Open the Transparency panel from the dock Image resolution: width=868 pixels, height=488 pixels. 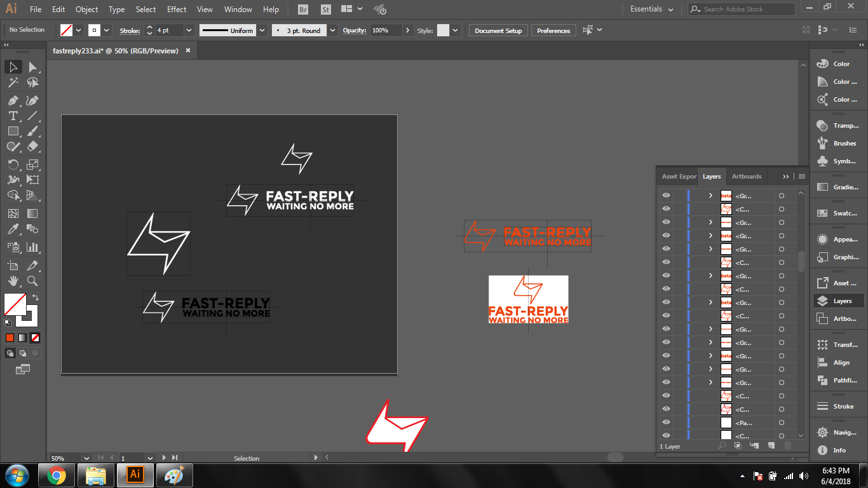tap(837, 125)
